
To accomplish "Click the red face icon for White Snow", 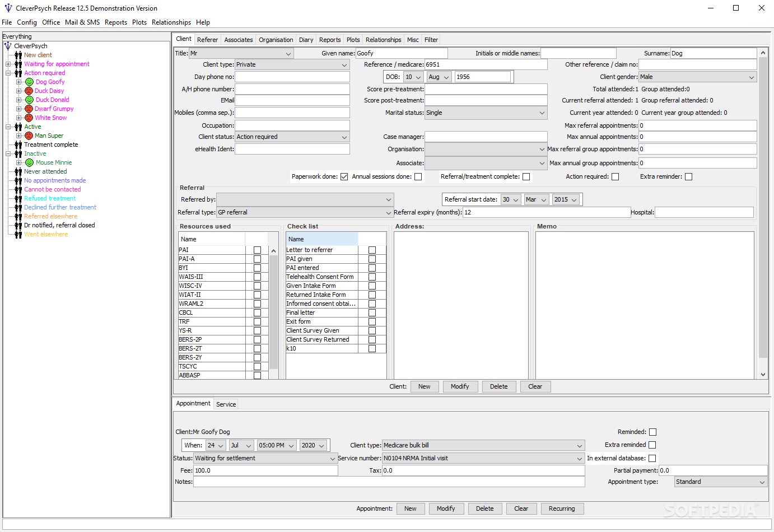I will (x=29, y=118).
